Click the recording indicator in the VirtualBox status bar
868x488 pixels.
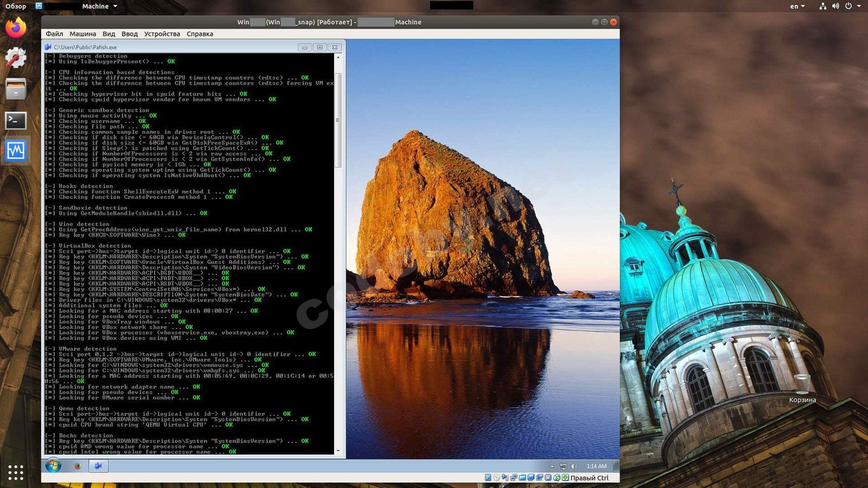coord(540,478)
